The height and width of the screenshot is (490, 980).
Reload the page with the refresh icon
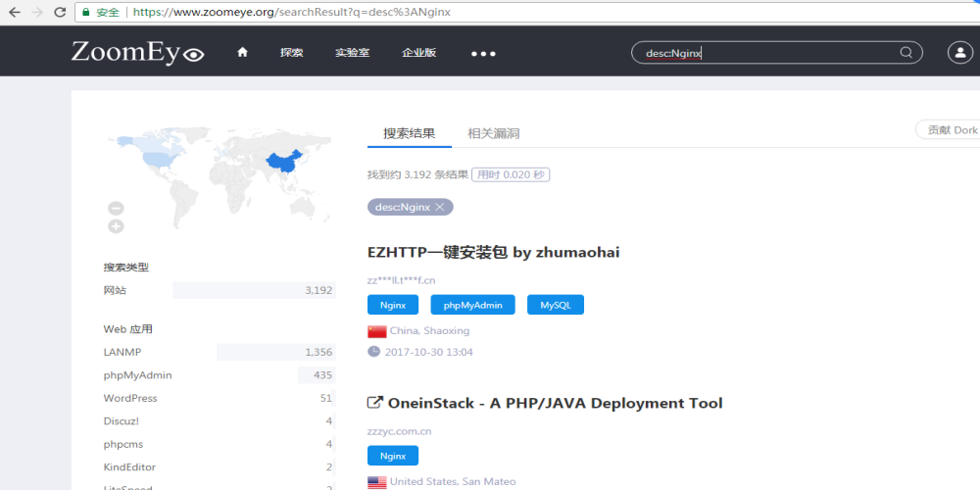tap(60, 12)
